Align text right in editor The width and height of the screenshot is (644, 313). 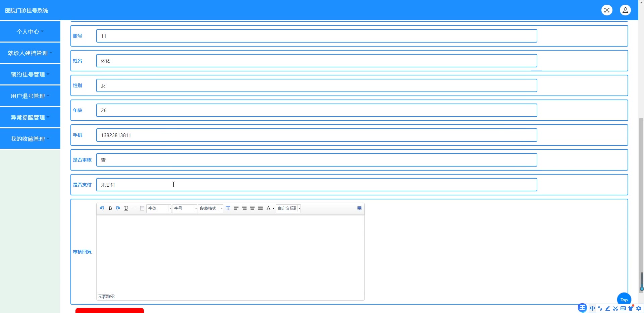coord(244,208)
